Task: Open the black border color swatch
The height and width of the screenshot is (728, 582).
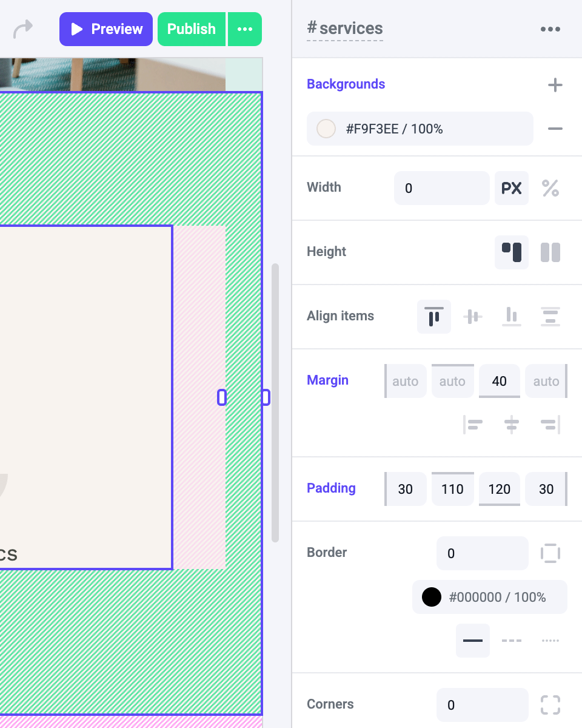Action: (x=432, y=597)
